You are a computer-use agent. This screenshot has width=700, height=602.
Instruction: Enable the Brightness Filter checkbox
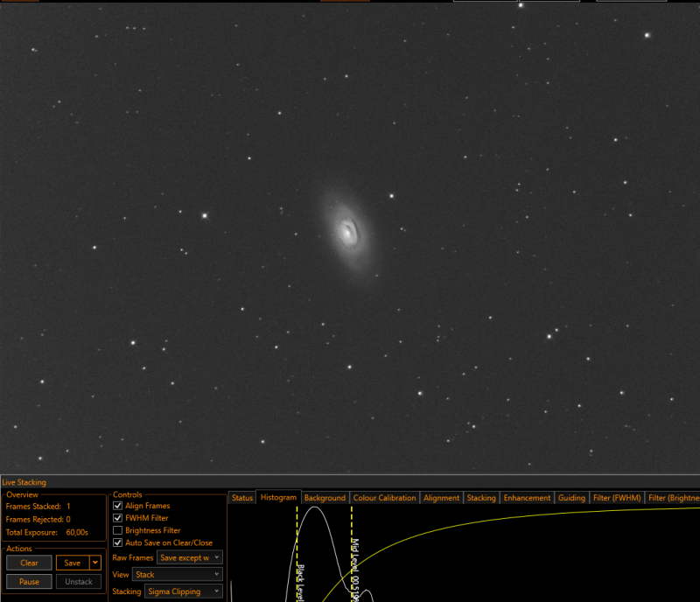[x=118, y=530]
